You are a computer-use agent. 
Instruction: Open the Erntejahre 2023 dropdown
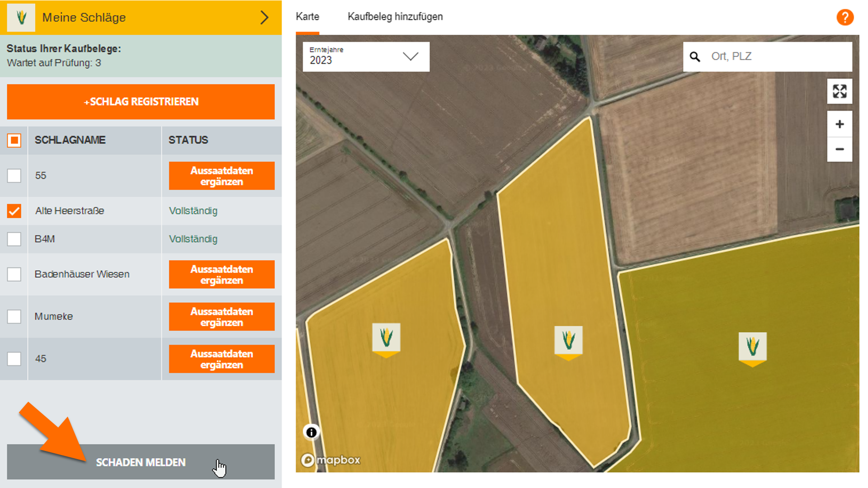(x=366, y=56)
